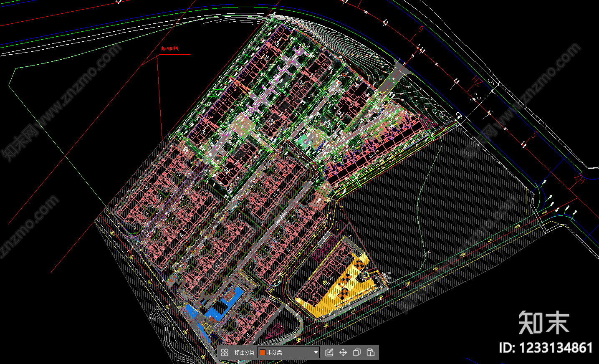Screen dimensions: 599x364
Task: Click the ID: 1233134861 text
Action: pyautogui.click(x=546, y=348)
